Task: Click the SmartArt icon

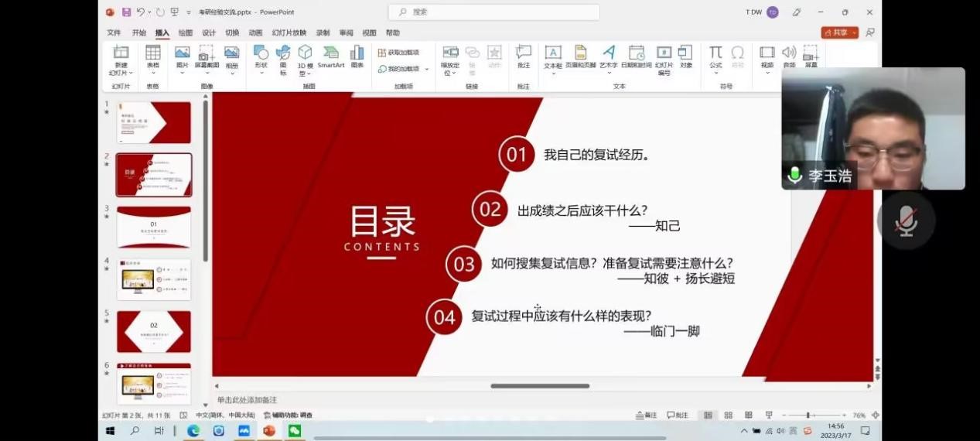Action: click(x=331, y=56)
